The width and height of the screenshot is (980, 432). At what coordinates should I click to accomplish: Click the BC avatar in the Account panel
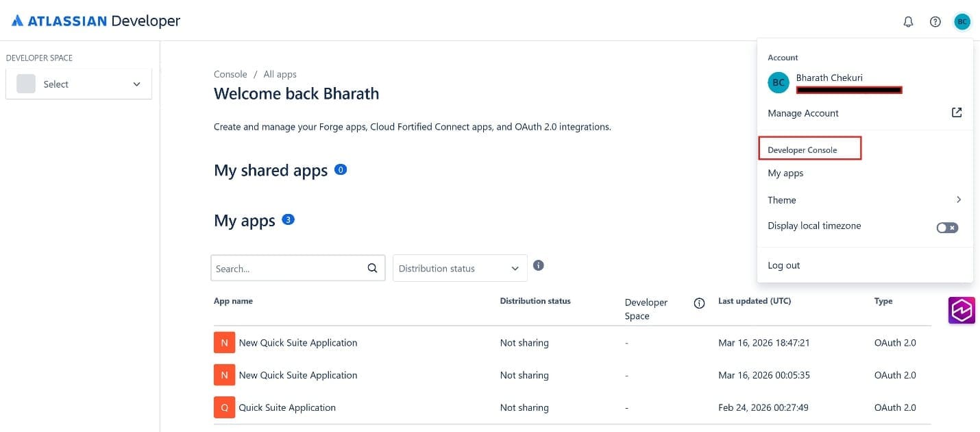779,83
